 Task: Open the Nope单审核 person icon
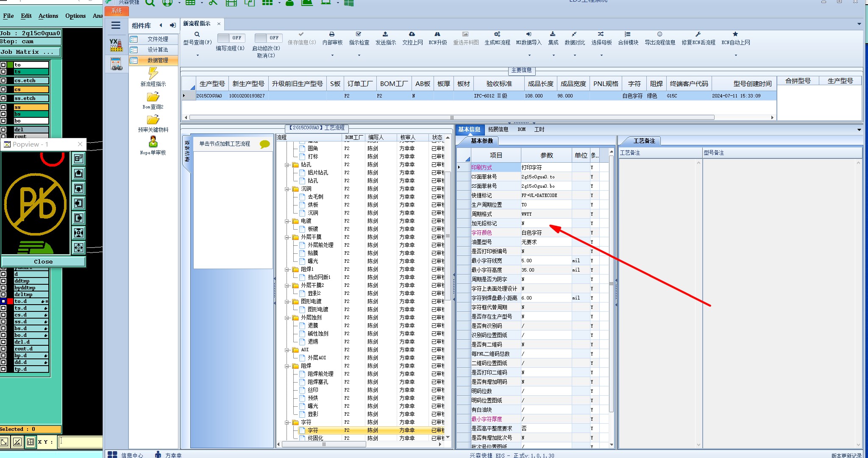click(x=153, y=142)
